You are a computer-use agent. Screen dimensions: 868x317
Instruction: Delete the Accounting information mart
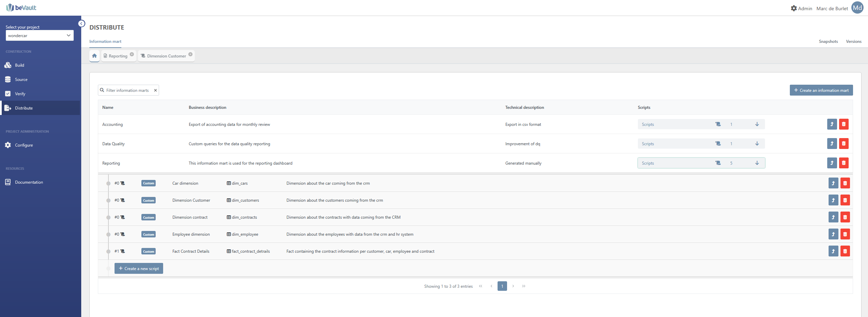point(844,124)
